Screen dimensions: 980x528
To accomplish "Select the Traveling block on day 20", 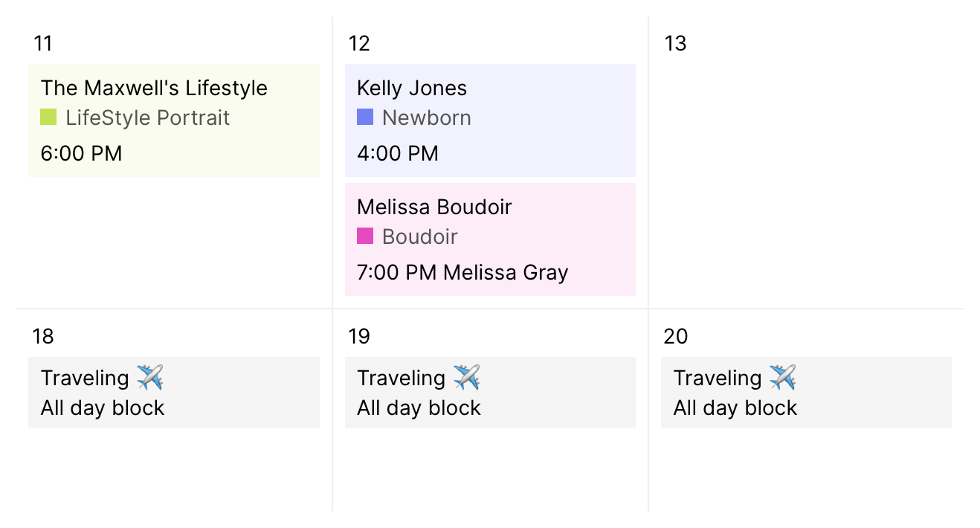I will tap(806, 393).
